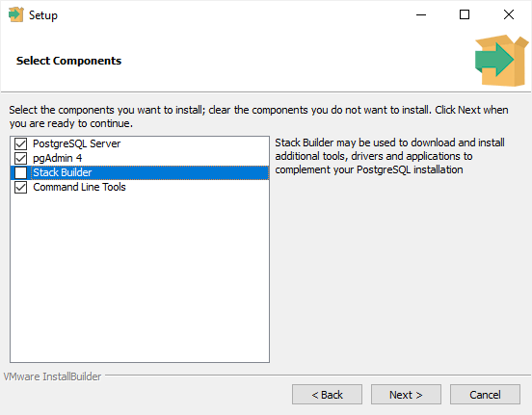Continue with the Next button

click(x=406, y=395)
